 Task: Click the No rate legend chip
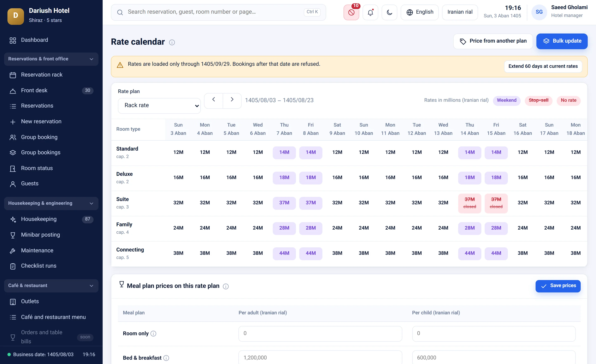pos(568,100)
